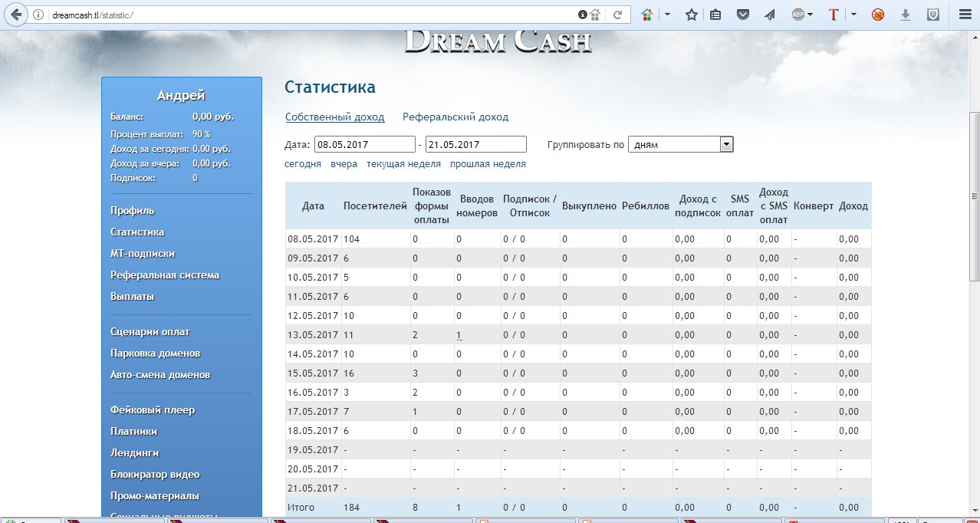Image resolution: width=980 pixels, height=523 pixels.
Task: Switch to 'Реферальский доход' tab
Action: pos(455,117)
